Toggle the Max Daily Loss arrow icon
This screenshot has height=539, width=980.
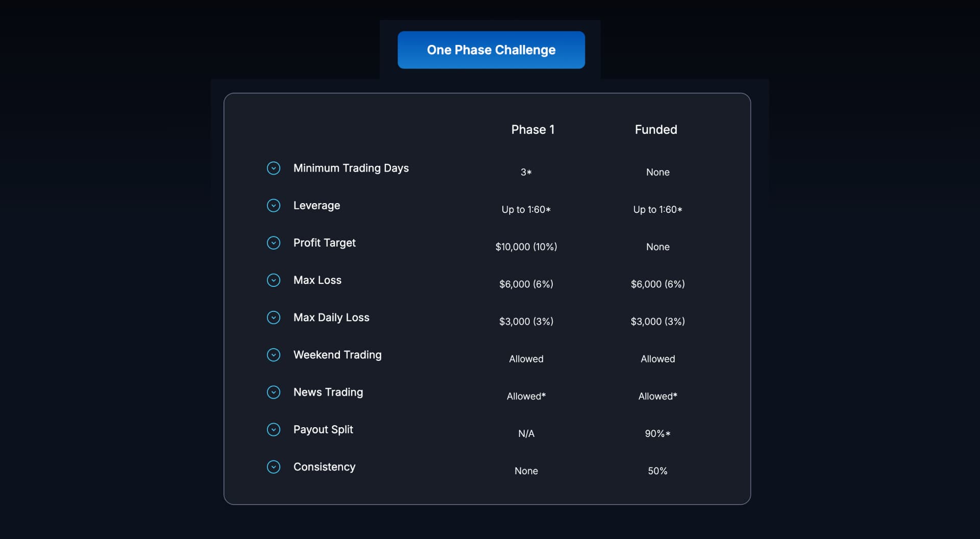click(x=274, y=317)
